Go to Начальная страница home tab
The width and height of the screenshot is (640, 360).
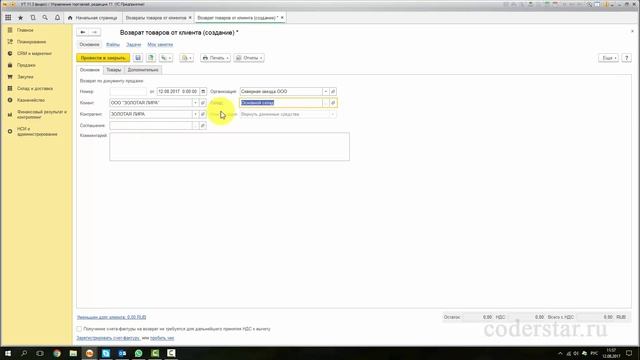(93, 18)
